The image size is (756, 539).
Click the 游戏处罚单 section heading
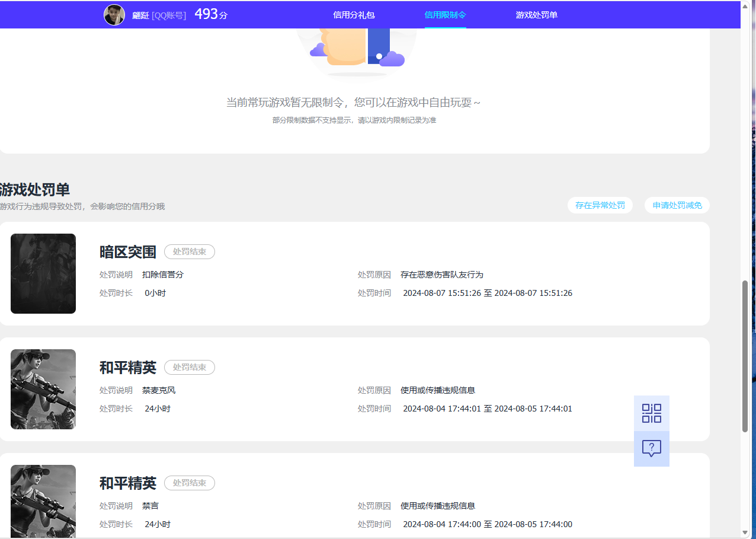(35, 190)
